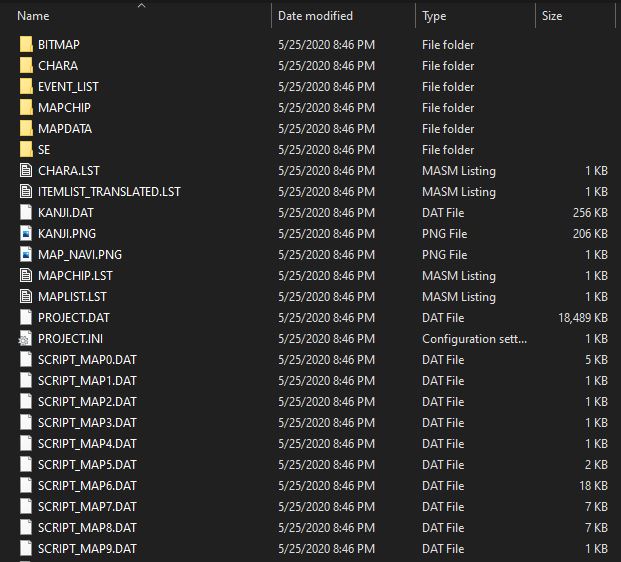Select SCRIPT_MAP6.DAT file name

87,486
